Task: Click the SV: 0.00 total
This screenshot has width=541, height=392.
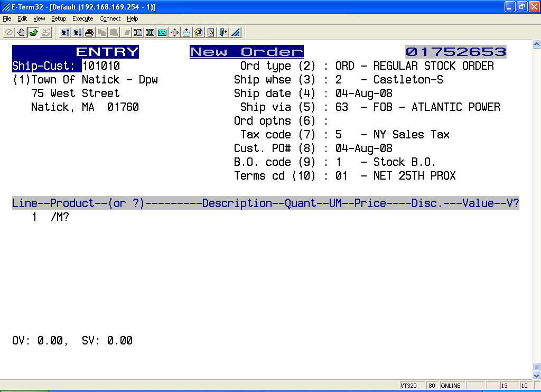Action: coord(107,341)
